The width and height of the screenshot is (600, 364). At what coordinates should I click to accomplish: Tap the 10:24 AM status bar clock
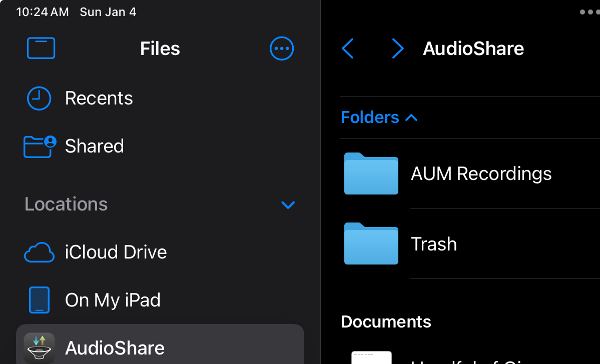(x=43, y=12)
